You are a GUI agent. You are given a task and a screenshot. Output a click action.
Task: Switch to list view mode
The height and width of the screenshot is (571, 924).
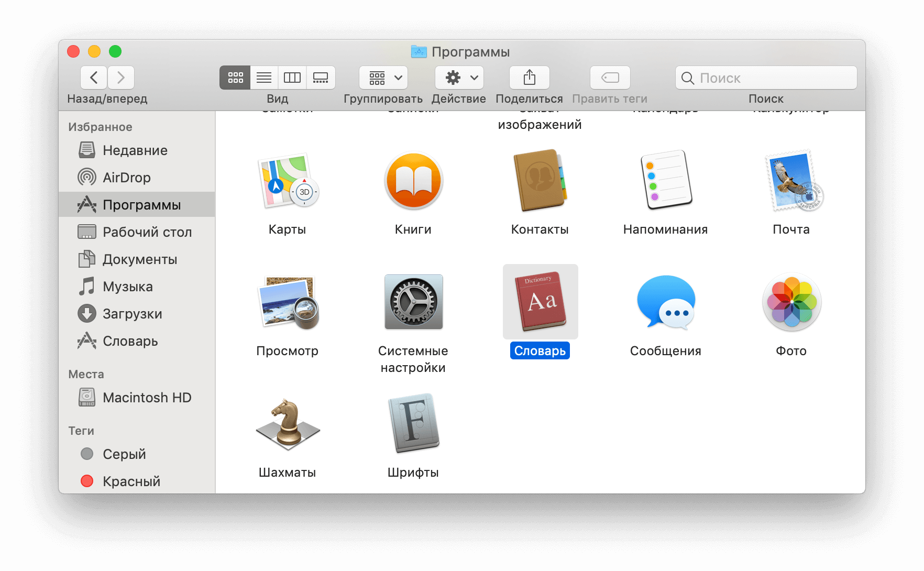pos(264,78)
